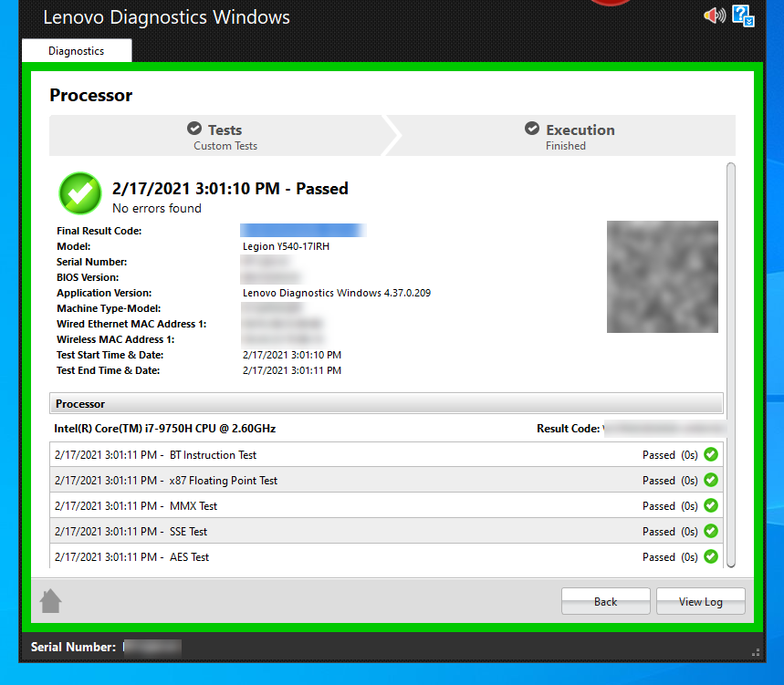Click the window resize grip corner
784x685 pixels.
click(756, 652)
